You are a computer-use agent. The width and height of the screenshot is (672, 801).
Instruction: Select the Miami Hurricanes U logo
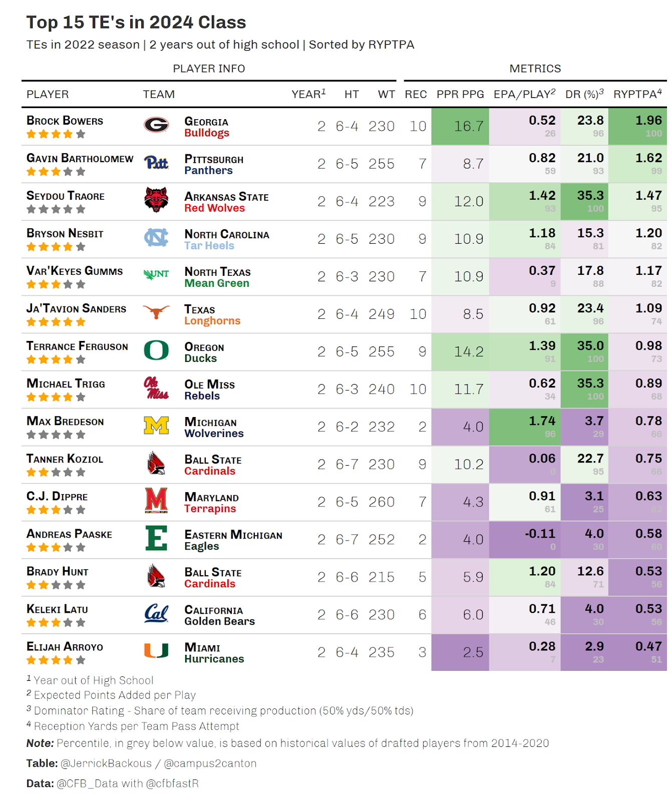click(x=156, y=650)
